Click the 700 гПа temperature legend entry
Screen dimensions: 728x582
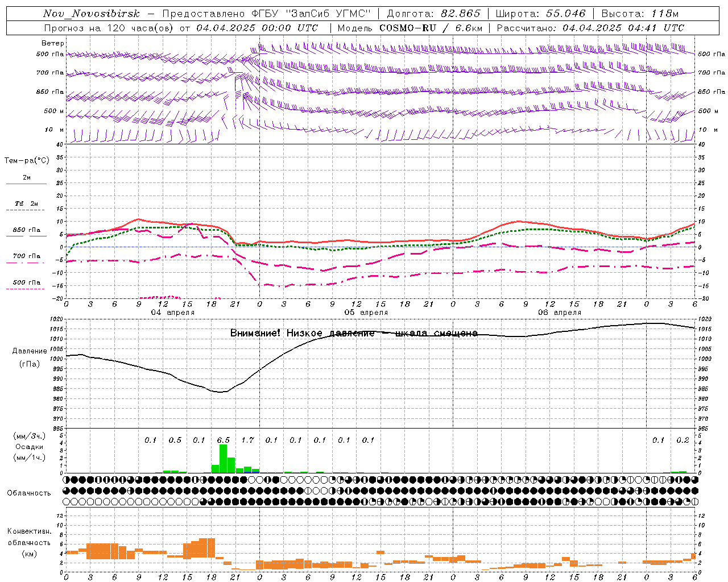click(x=27, y=256)
